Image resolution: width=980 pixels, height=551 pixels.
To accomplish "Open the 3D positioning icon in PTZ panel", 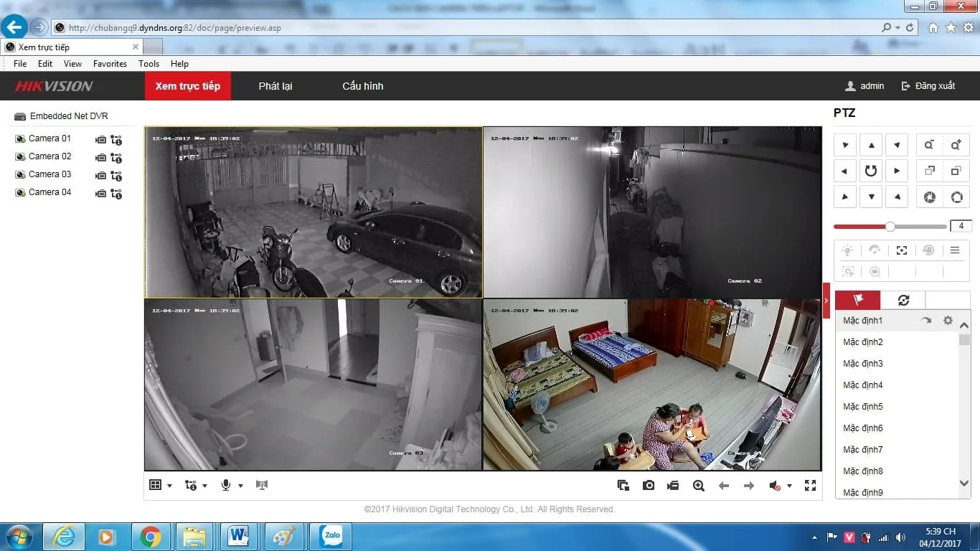I will [875, 271].
